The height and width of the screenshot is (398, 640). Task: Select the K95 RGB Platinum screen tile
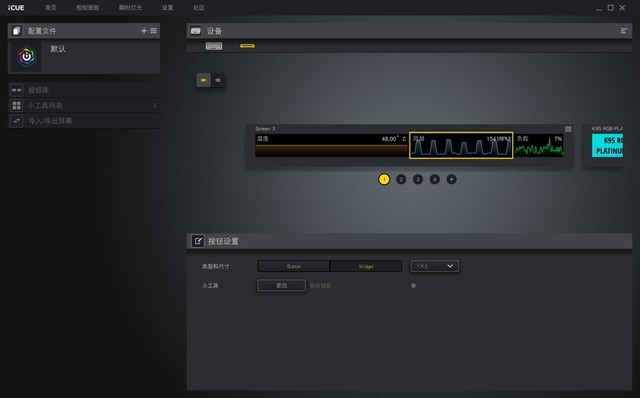pyautogui.click(x=607, y=145)
